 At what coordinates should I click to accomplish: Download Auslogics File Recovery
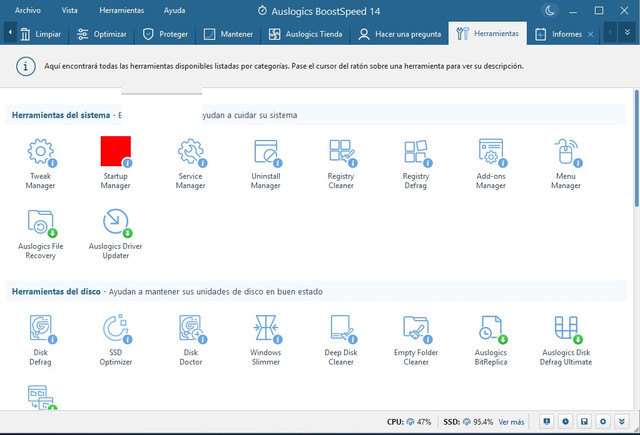pyautogui.click(x=40, y=234)
